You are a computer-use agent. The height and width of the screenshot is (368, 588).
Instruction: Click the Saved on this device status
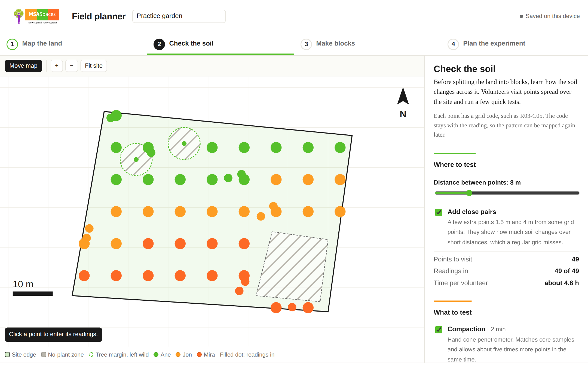(550, 16)
